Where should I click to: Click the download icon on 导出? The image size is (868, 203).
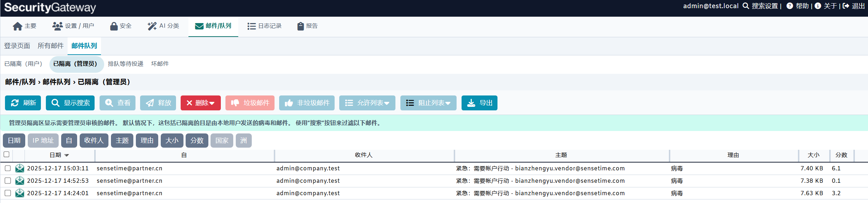coord(471,103)
